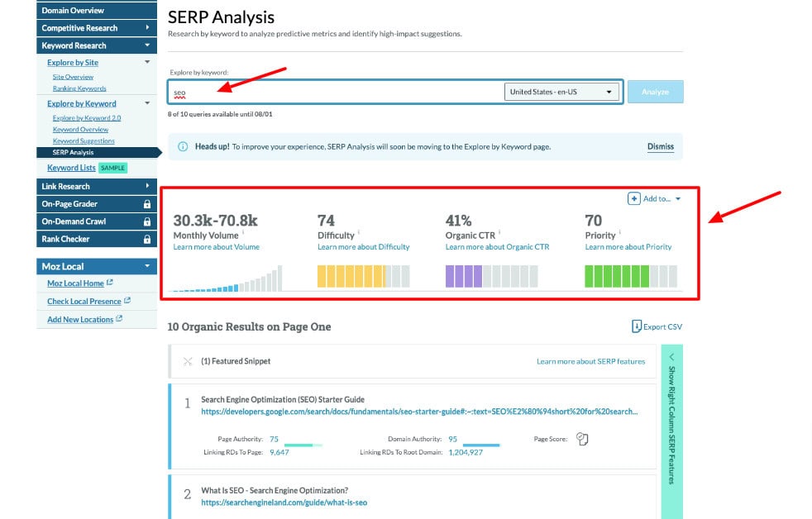The image size is (812, 519).
Task: Click the lock icon on Rank Checker
Action: click(148, 239)
